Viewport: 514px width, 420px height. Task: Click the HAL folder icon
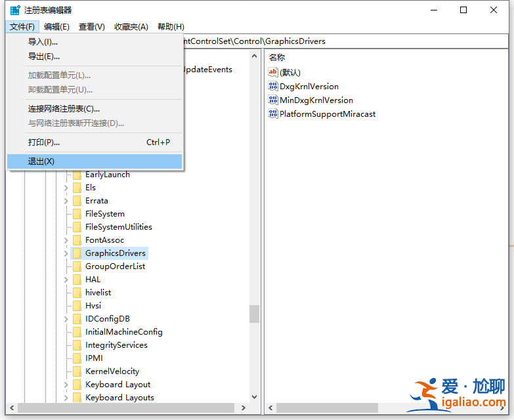(x=77, y=280)
